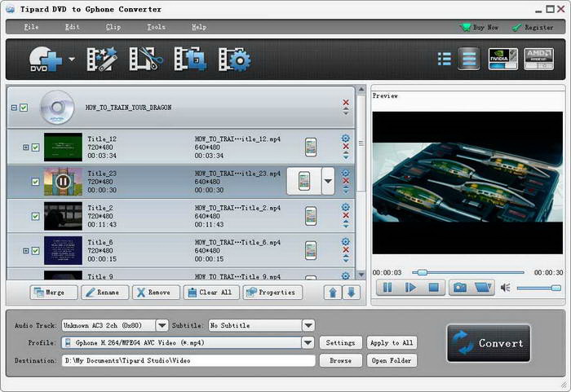
Task: Expand the Profile dropdown list
Action: [x=308, y=343]
